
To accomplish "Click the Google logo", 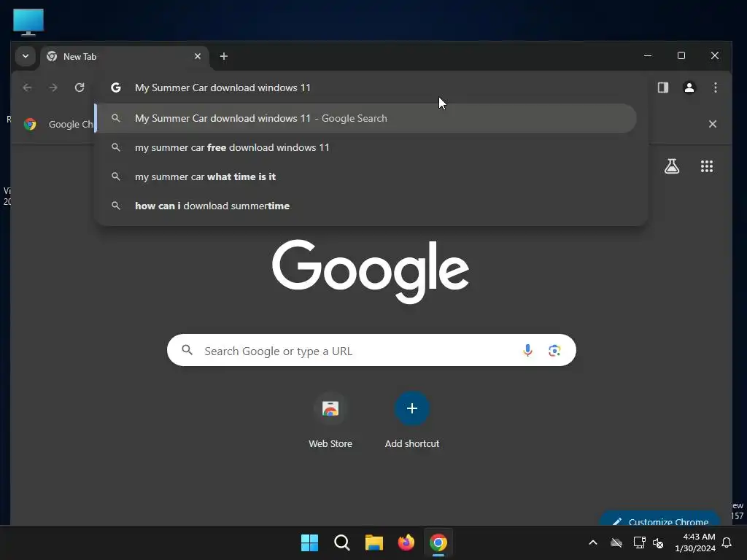I will [x=371, y=271].
